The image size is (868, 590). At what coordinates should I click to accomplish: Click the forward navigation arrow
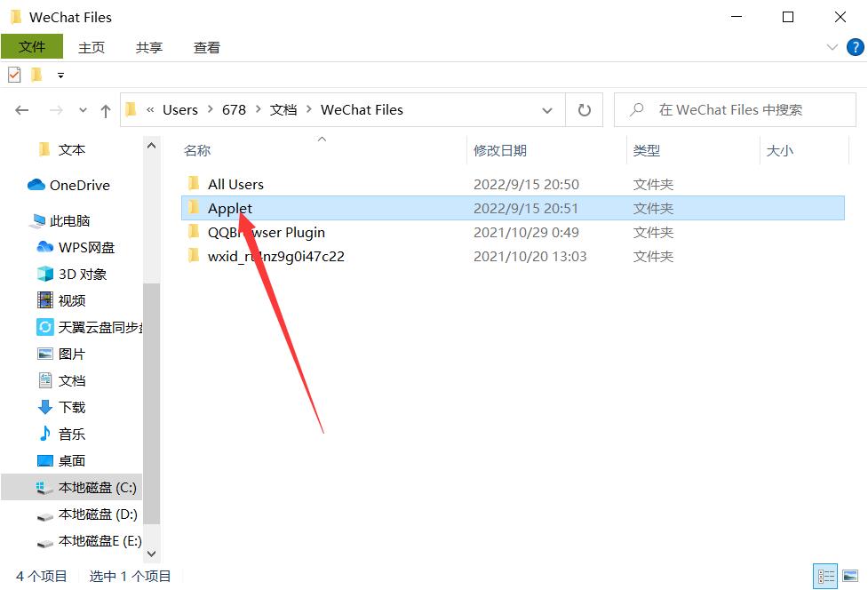coord(56,110)
